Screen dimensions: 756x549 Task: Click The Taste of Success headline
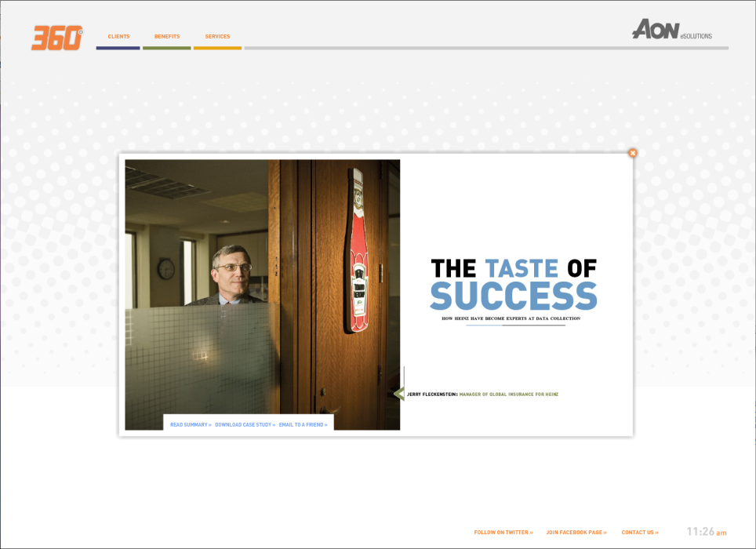(514, 285)
